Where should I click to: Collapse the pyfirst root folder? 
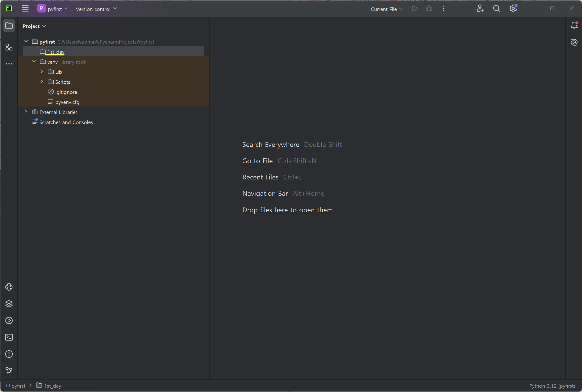(26, 41)
